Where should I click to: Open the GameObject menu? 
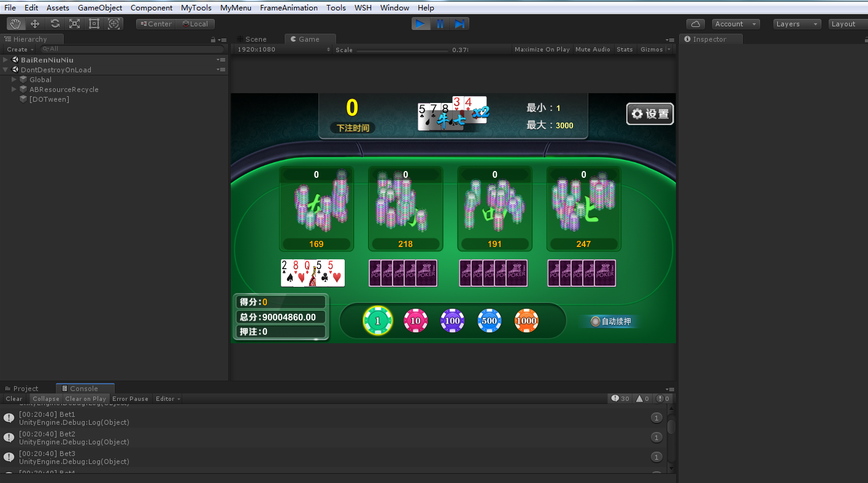(100, 8)
